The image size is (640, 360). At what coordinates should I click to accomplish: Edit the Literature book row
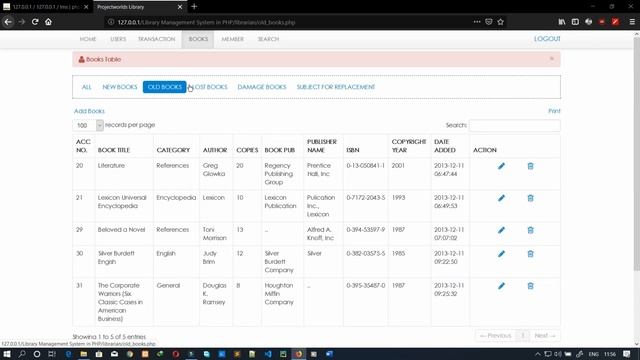[501, 166]
